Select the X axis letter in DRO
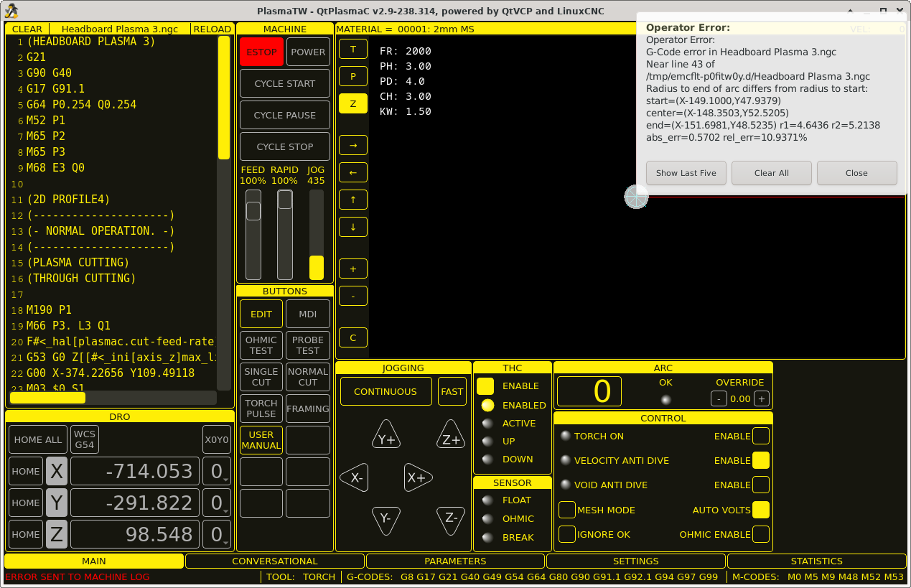Image resolution: width=911 pixels, height=588 pixels. tap(57, 472)
